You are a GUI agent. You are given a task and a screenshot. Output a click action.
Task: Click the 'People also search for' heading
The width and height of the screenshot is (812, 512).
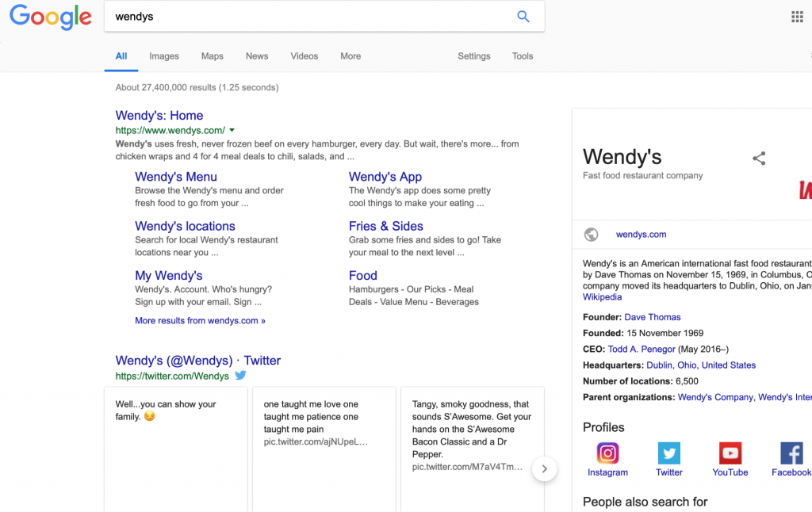(x=645, y=502)
